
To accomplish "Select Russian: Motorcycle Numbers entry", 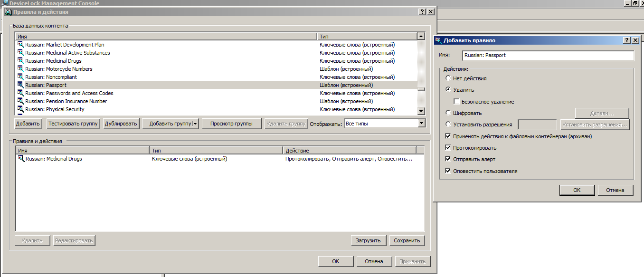I will click(x=59, y=69).
